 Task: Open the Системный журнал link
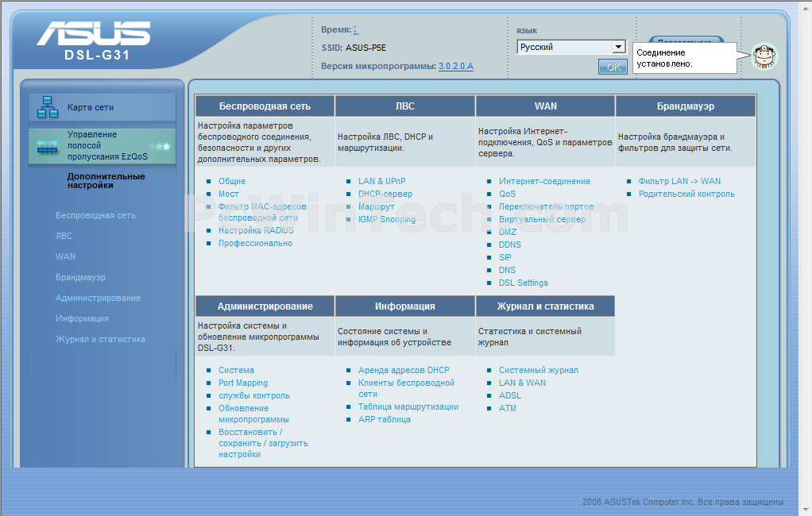(539, 370)
